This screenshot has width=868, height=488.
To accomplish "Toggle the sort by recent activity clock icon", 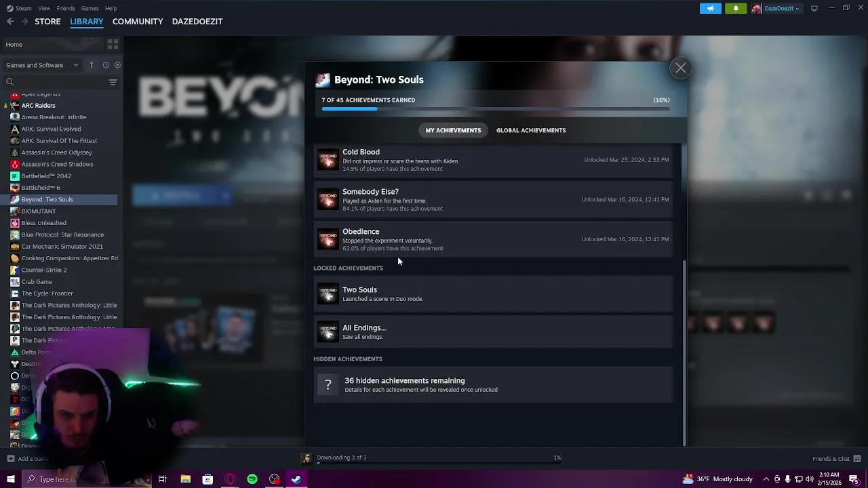I will pos(106,65).
